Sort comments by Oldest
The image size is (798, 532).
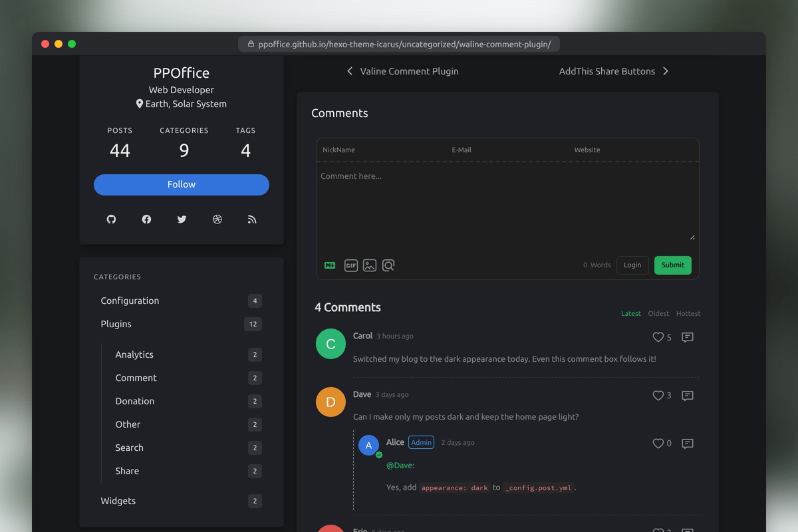click(x=659, y=314)
